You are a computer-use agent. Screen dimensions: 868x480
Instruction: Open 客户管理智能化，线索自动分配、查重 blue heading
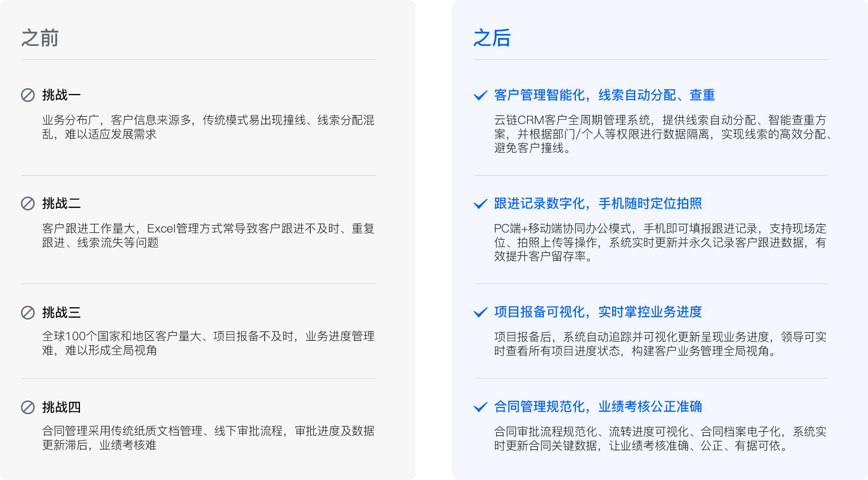604,95
